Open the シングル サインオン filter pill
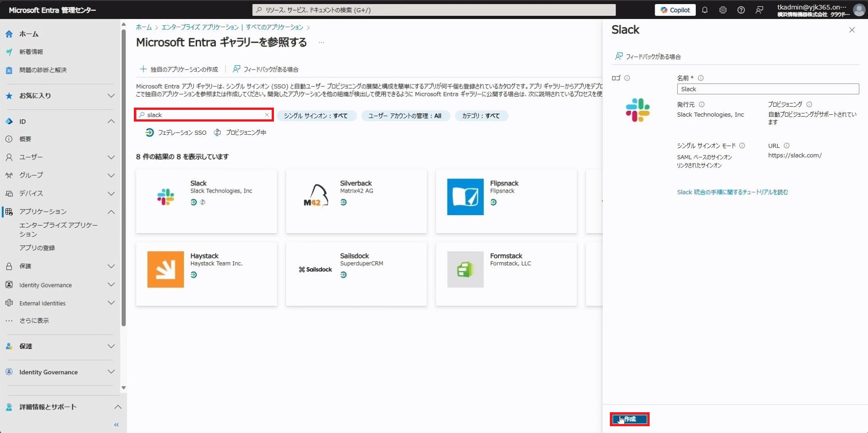The height and width of the screenshot is (433, 868). [316, 116]
